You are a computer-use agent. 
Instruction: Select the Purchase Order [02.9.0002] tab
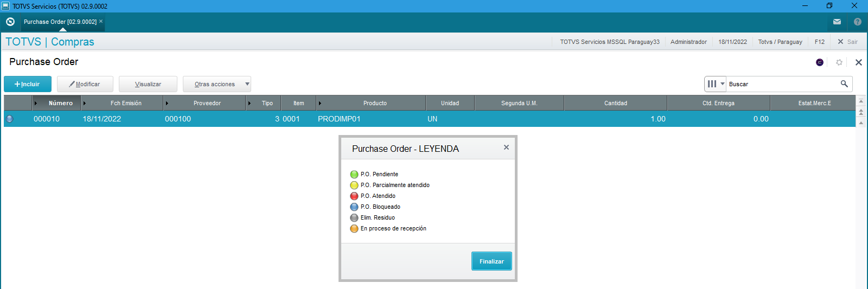pyautogui.click(x=60, y=22)
